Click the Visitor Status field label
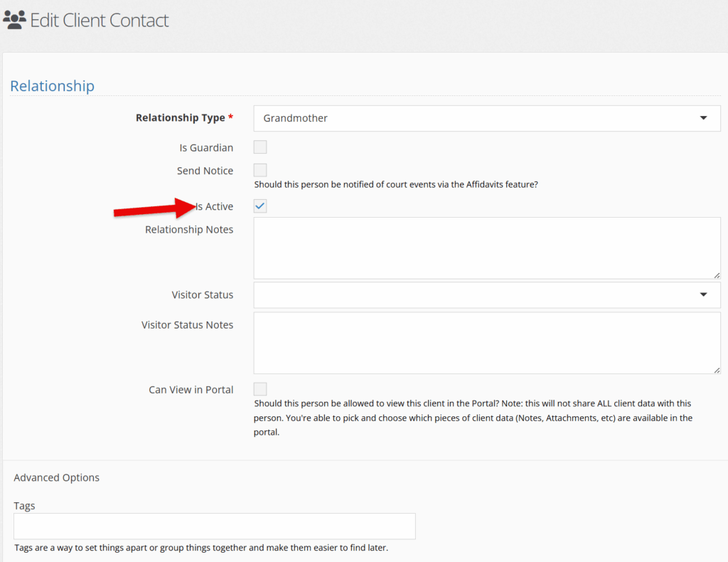Screen dimensions: 728x562 pyautogui.click(x=202, y=295)
